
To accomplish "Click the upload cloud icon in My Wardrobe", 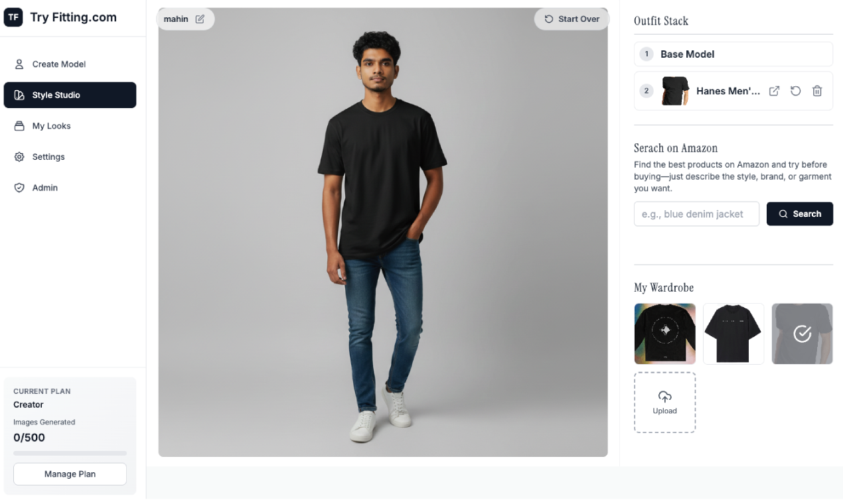I will (664, 397).
